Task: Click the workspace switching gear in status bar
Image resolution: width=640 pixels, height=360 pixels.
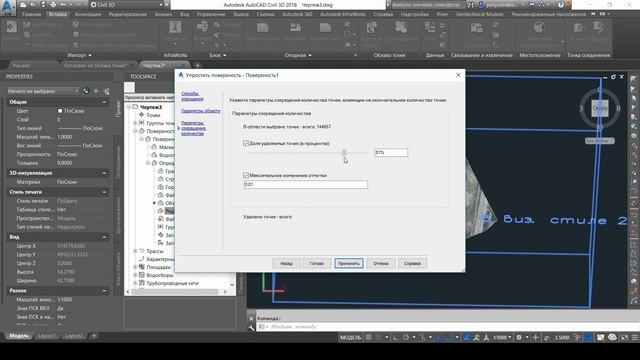Action: click(519, 338)
